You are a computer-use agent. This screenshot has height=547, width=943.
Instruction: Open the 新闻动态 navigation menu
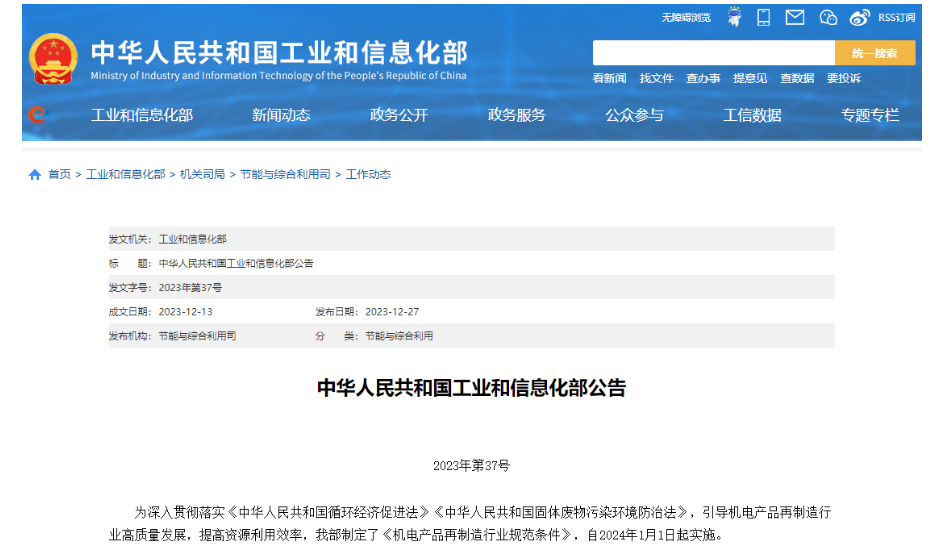coord(281,115)
